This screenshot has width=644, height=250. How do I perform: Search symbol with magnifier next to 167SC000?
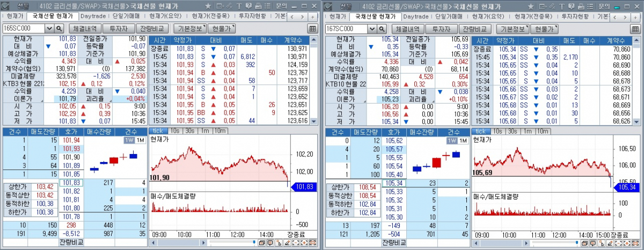(382, 28)
